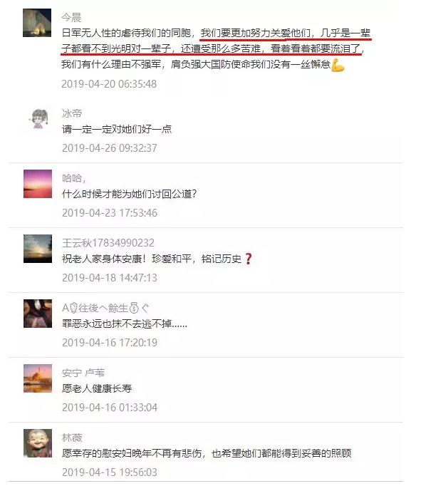Click the underlined text in 今晨's comment
This screenshot has height=486, width=448.
216,41
